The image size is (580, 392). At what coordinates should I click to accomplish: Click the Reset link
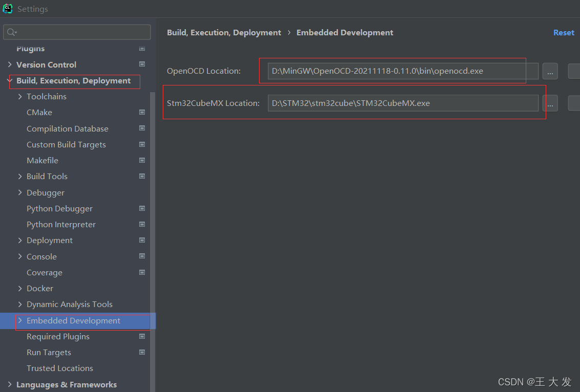pyautogui.click(x=564, y=33)
